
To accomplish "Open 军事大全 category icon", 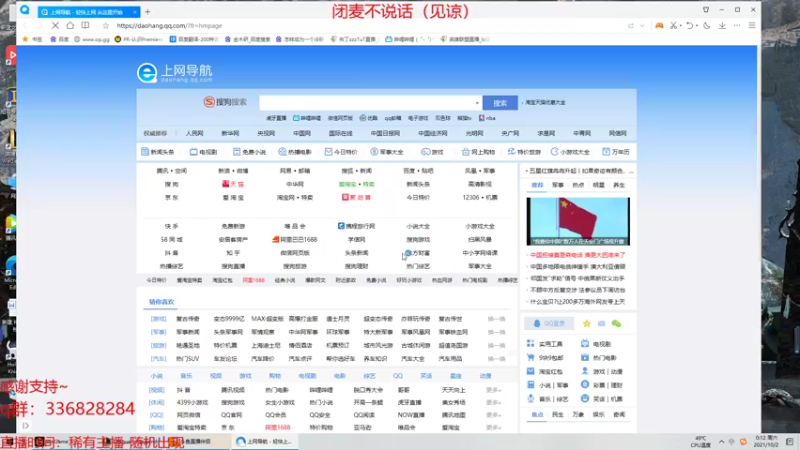I will pyautogui.click(x=387, y=152).
